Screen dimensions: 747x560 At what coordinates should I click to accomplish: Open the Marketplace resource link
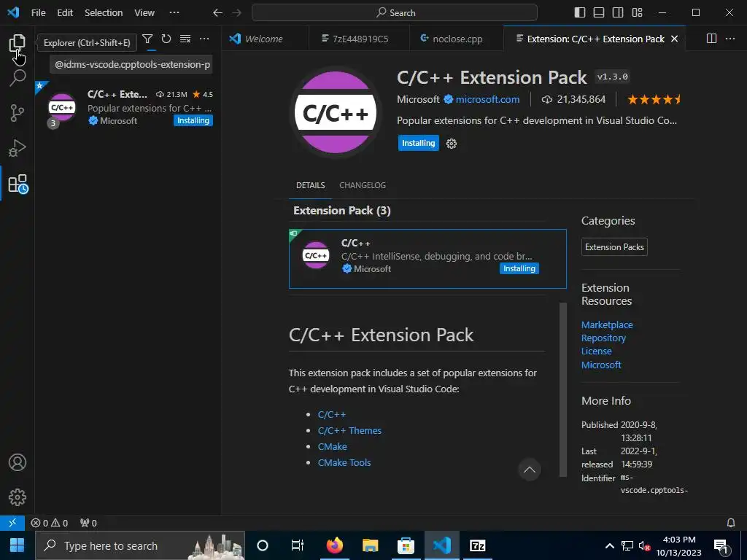(x=607, y=324)
